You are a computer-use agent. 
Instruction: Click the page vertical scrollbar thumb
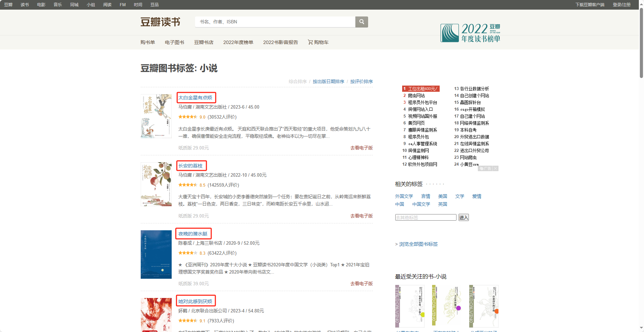(x=641, y=43)
